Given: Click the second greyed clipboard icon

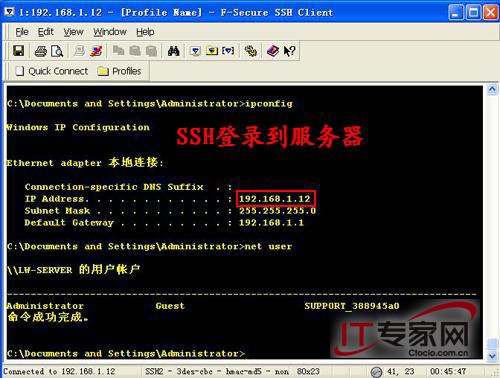Looking at the screenshot, I should click(x=151, y=51).
